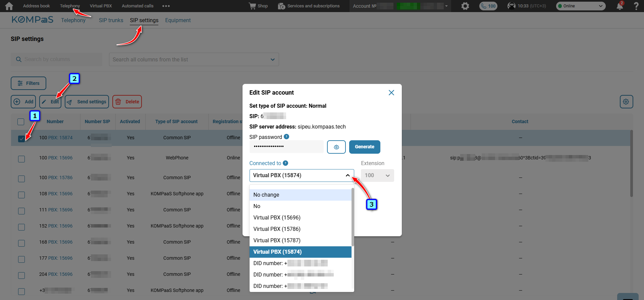Close the Edit SIP account dialog
The image size is (644, 300).
click(391, 93)
